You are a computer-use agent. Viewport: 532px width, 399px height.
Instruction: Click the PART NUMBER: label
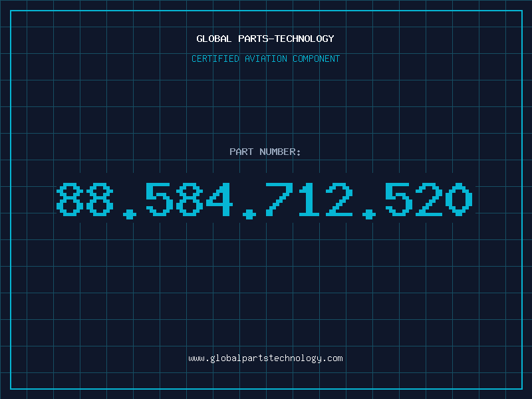point(265,152)
